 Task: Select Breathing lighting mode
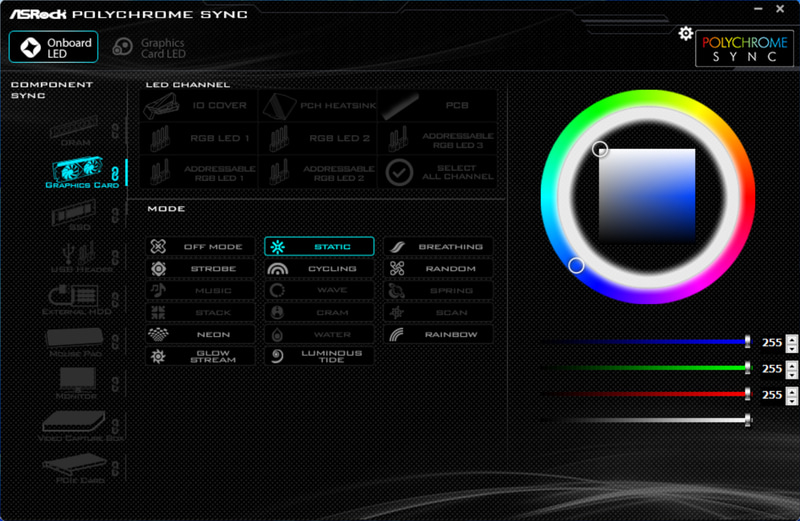(438, 246)
